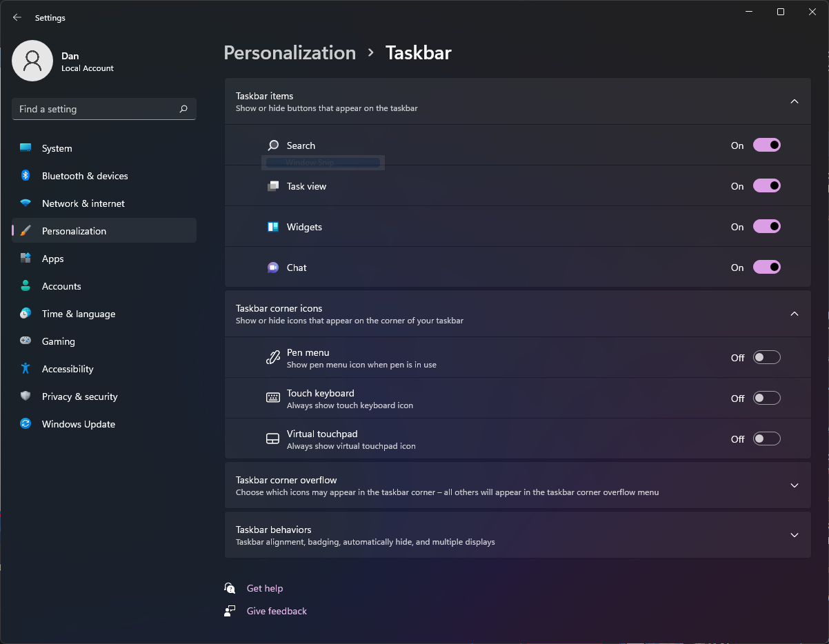Turn off the Search taskbar toggle

tap(766, 145)
